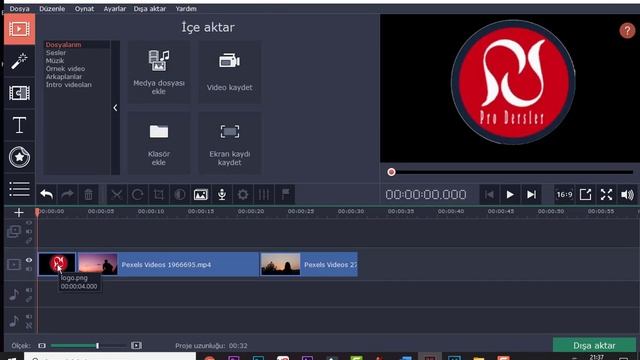Open the Ayarlar menu
The image size is (640, 360).
[x=115, y=9]
